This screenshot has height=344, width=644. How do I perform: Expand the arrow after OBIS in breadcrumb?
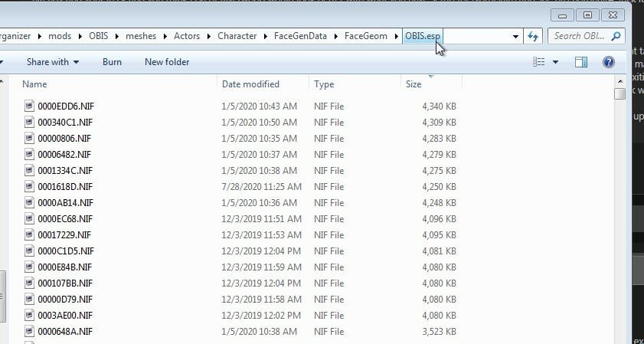[x=116, y=36]
